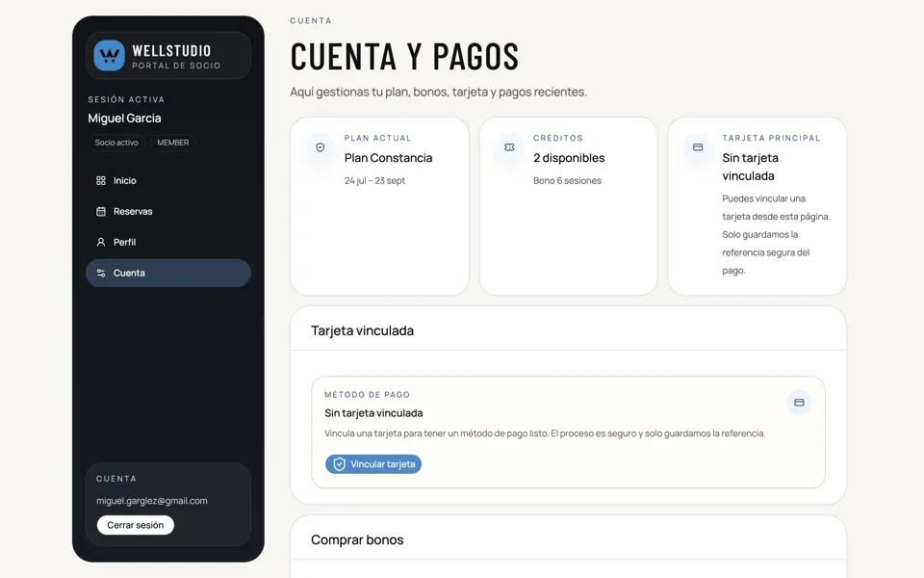Click the WELLSTUDIO brand name
Screen dimensions: 924x578
click(171, 51)
